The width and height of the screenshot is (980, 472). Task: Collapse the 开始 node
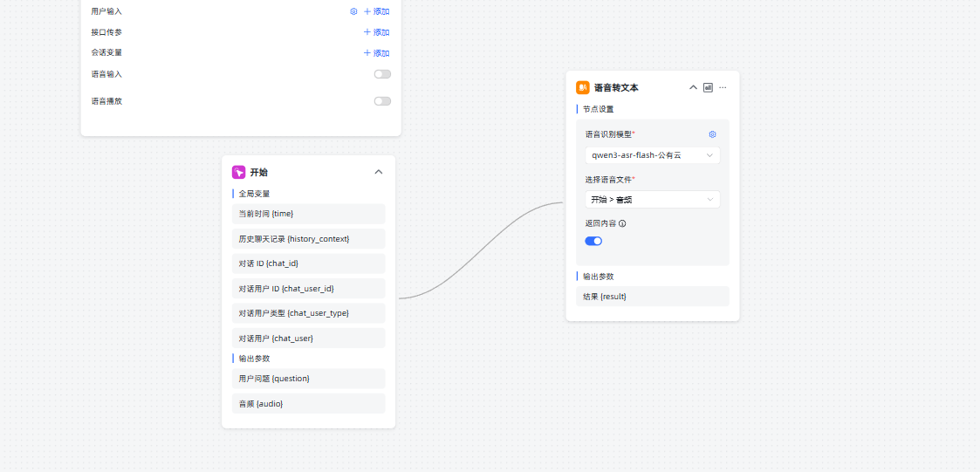(379, 172)
